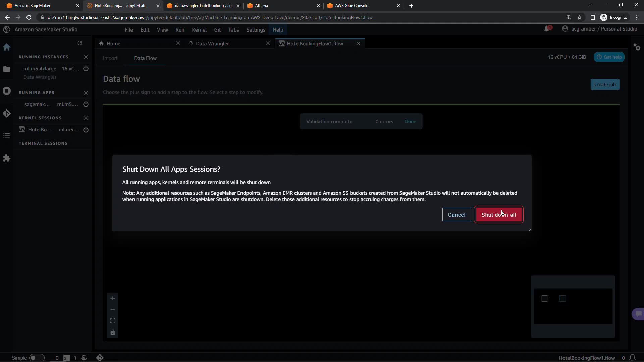Confirm with Shut down all button
Viewport: 644px width, 362px height.
coord(498,215)
